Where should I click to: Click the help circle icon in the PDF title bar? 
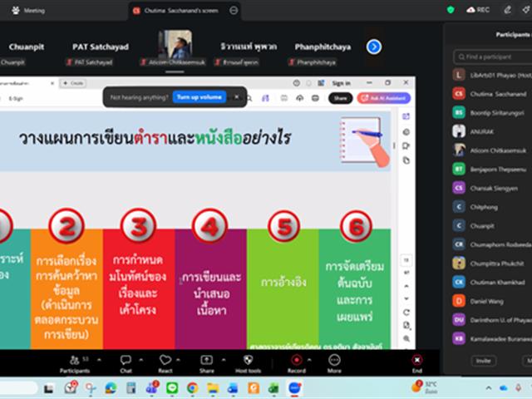click(296, 83)
